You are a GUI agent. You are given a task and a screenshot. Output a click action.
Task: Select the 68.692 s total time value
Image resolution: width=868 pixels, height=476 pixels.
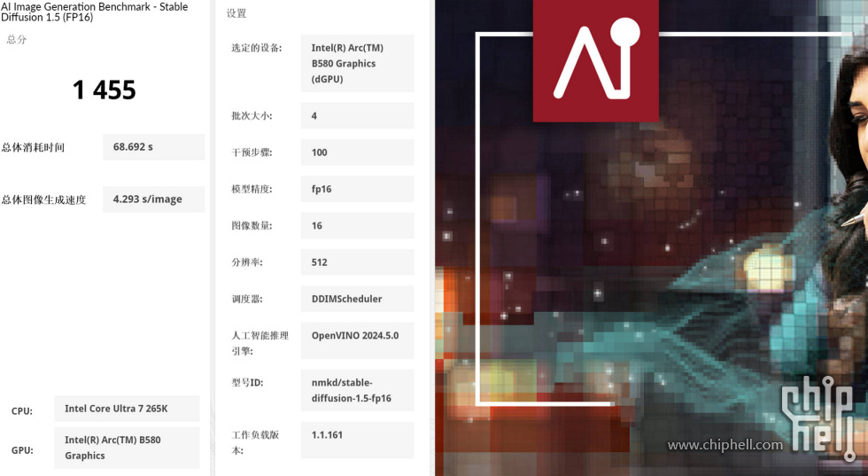[x=154, y=147]
